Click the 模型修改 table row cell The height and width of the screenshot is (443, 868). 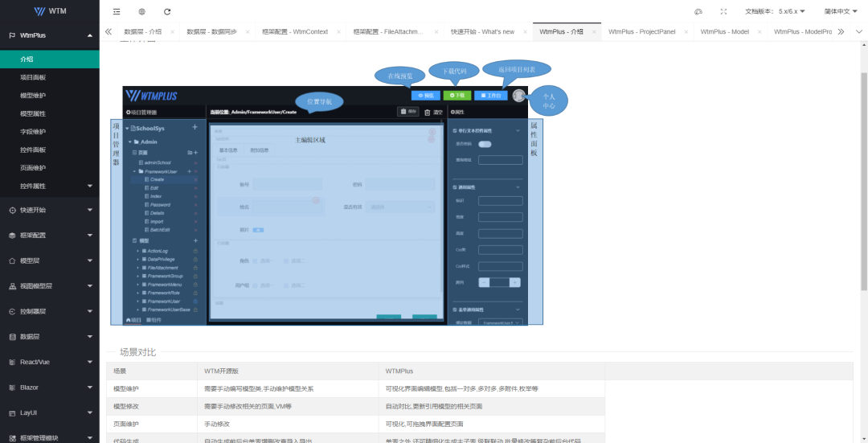point(152,407)
